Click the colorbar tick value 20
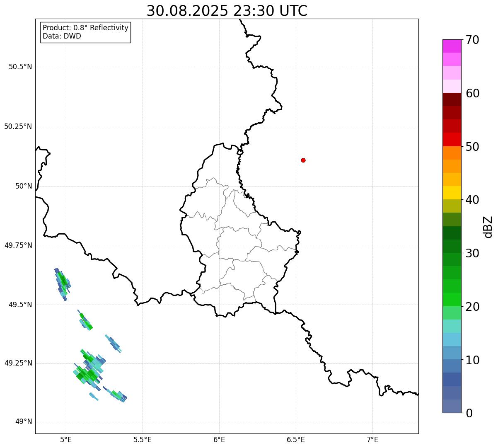 pos(472,307)
